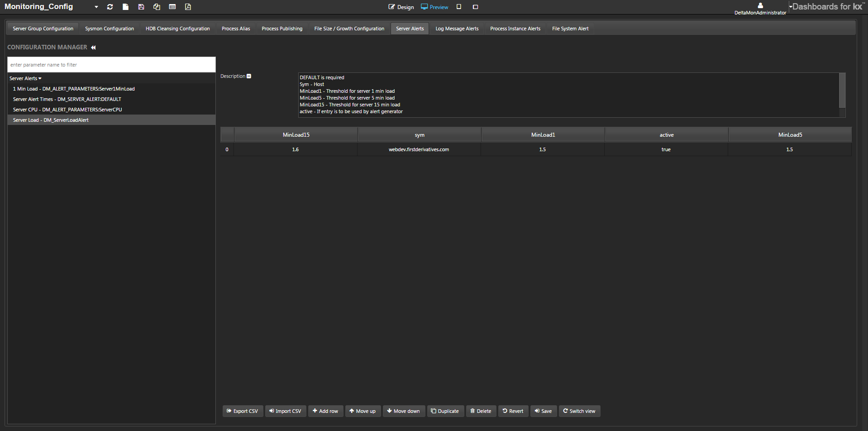
Task: Click the sym column header
Action: pos(420,135)
